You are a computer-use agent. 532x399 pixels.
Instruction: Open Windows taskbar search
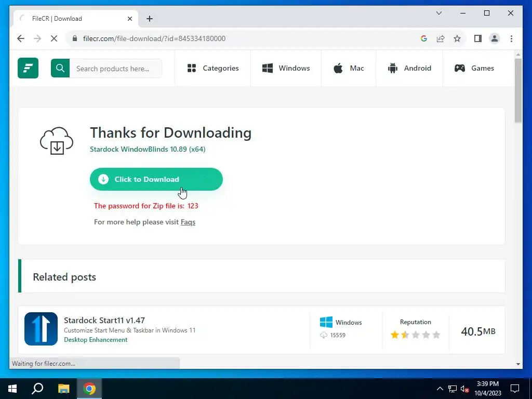(x=37, y=389)
